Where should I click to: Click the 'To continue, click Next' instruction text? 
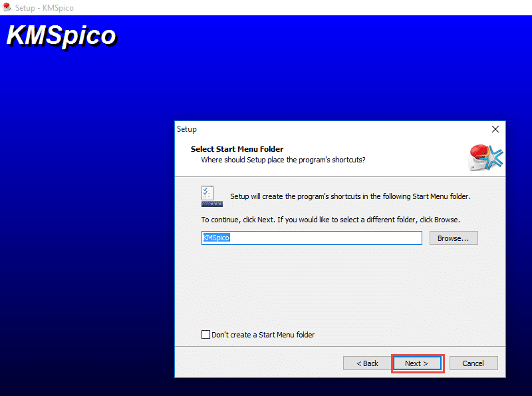coord(331,220)
